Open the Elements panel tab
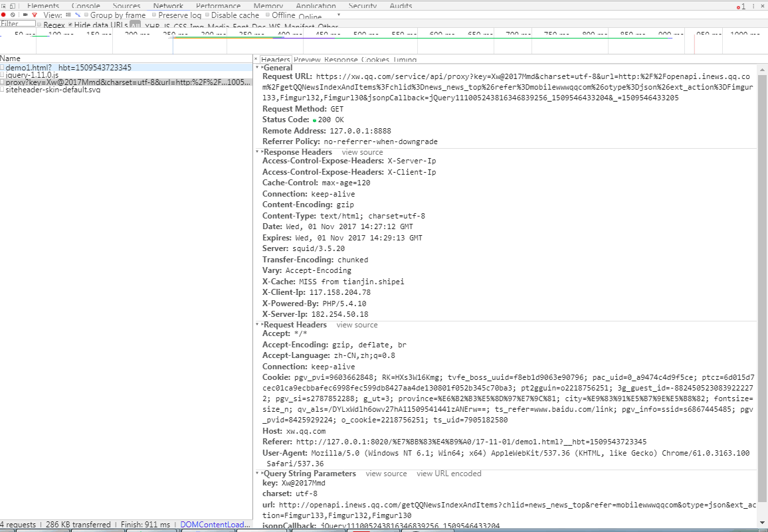Screen dimensions: 768x532 coord(43,6)
